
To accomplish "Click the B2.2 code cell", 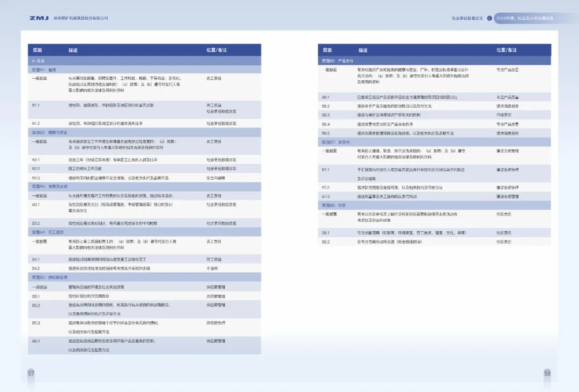I will click(36, 169).
